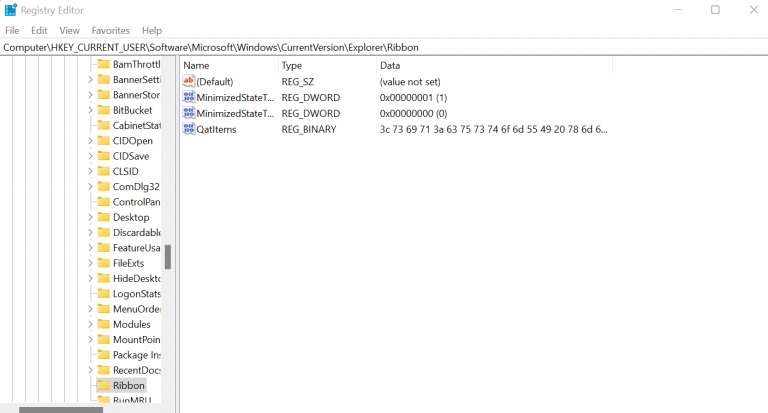Select the MountPoin folder icon
Image resolution: width=768 pixels, height=413 pixels.
[x=103, y=340]
